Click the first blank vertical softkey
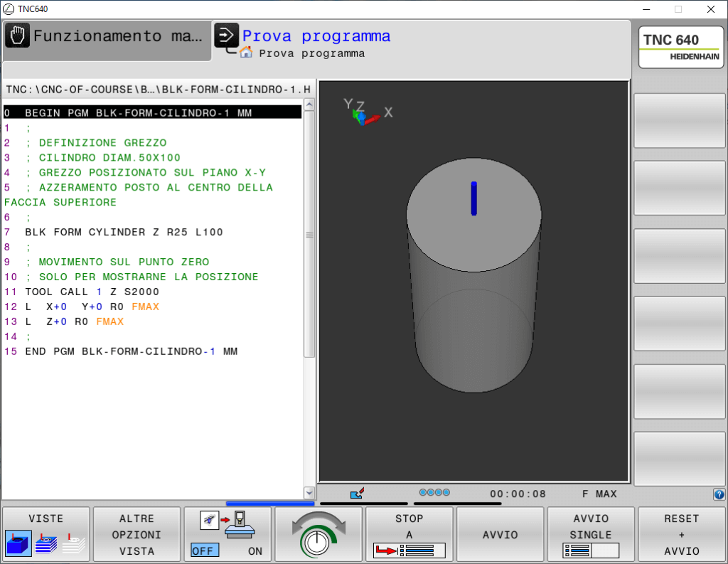The height and width of the screenshot is (564, 728). (x=679, y=121)
